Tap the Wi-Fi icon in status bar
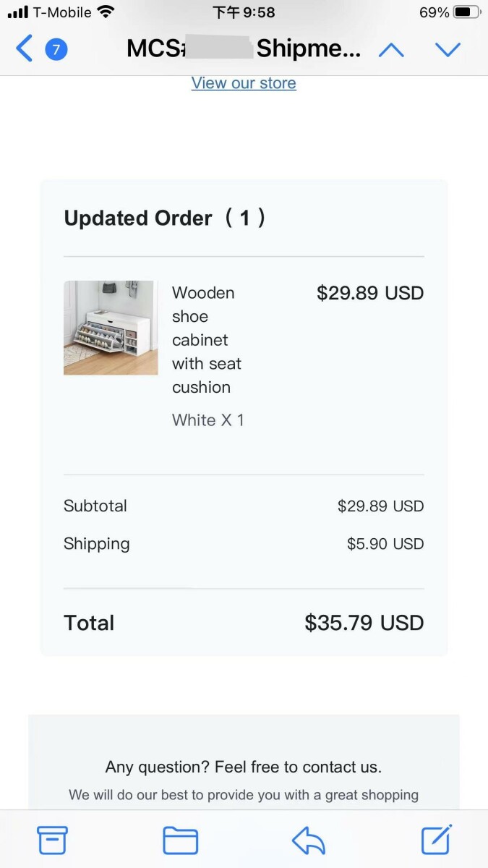This screenshot has width=488, height=868. (x=106, y=12)
